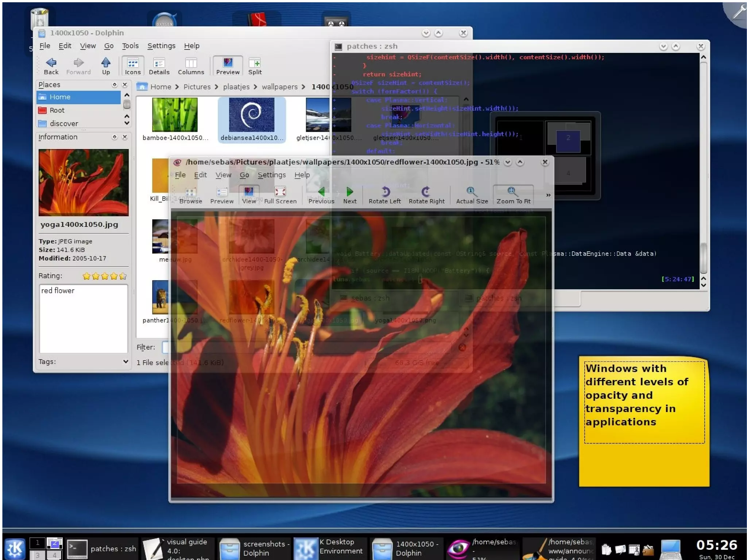Expand hidden toolbar items chevron in viewer

click(x=548, y=195)
